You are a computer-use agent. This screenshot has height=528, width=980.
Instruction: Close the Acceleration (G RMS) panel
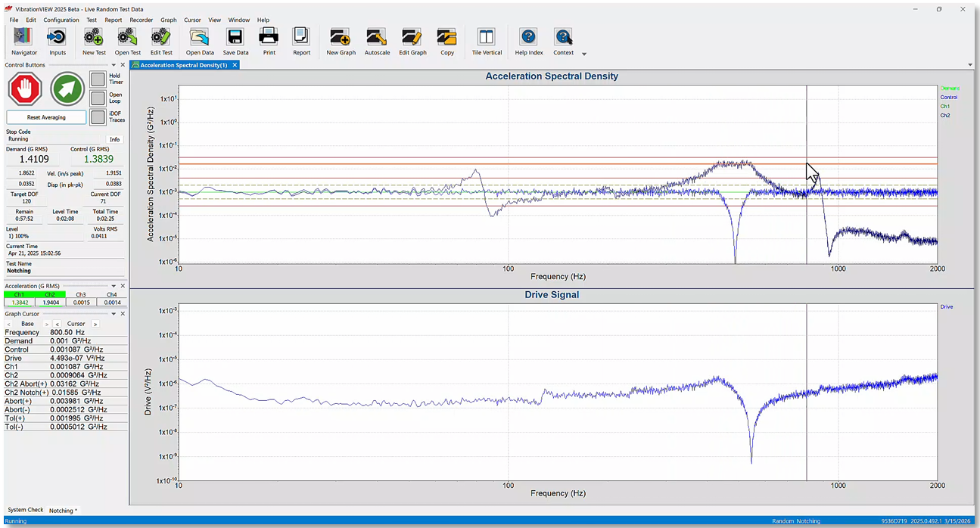[123, 286]
